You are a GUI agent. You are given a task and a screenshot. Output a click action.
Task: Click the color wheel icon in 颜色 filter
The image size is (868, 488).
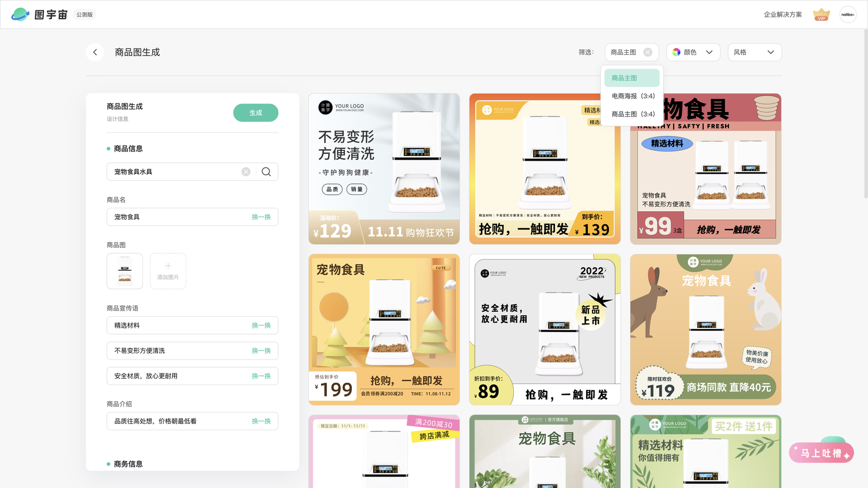(676, 52)
